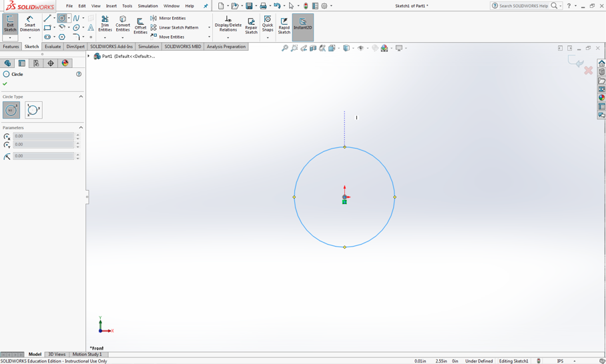Select the Line sketch tool

(x=47, y=18)
